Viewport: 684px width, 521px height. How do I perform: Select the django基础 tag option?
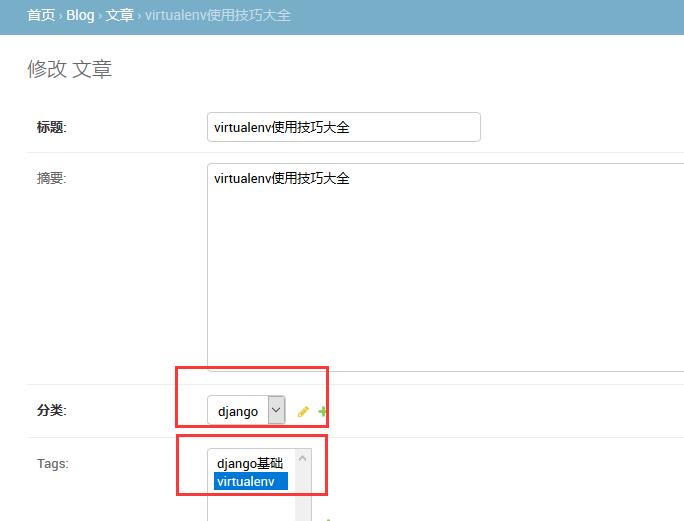(x=250, y=463)
